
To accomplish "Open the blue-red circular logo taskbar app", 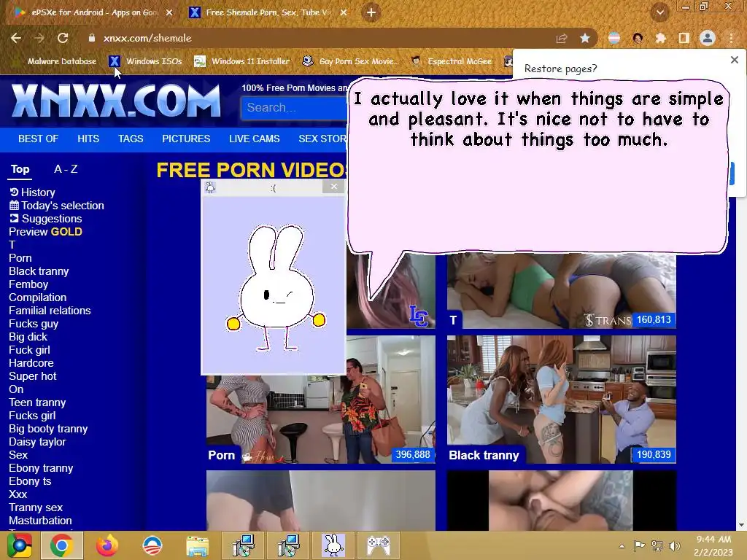I will click(x=152, y=545).
